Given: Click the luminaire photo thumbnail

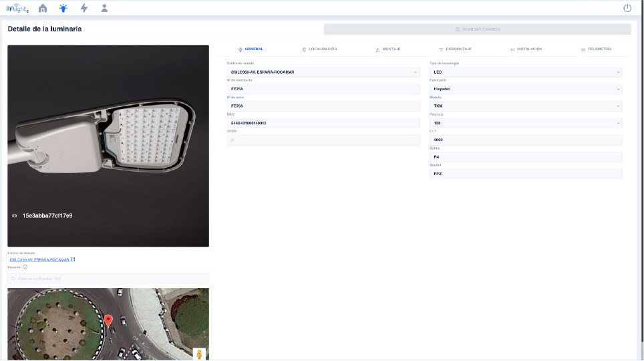Looking at the screenshot, I should (108, 146).
